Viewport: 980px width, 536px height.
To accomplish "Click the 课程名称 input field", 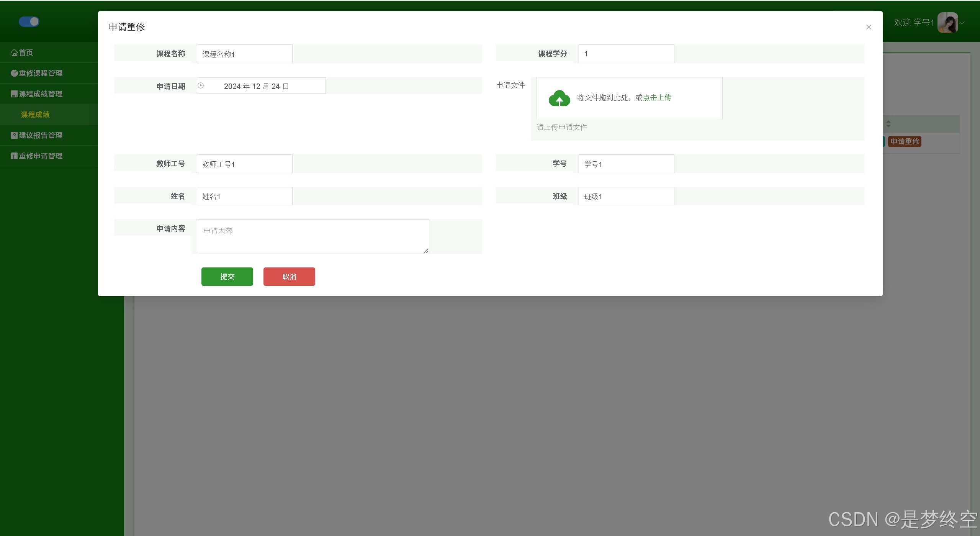I will (x=244, y=54).
